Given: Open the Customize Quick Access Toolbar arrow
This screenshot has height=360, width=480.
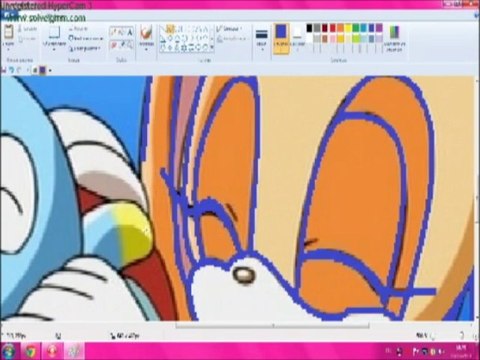Looking at the screenshot, I should coord(50,70).
